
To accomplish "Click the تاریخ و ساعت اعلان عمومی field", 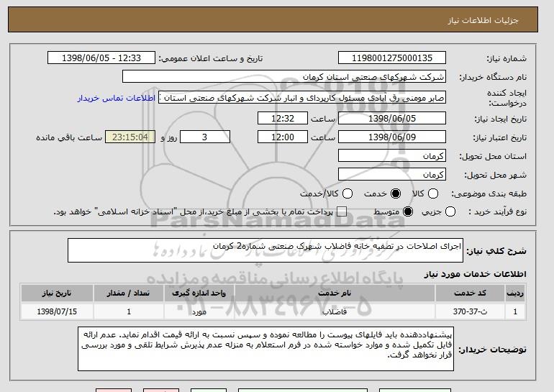I will pos(101,58).
